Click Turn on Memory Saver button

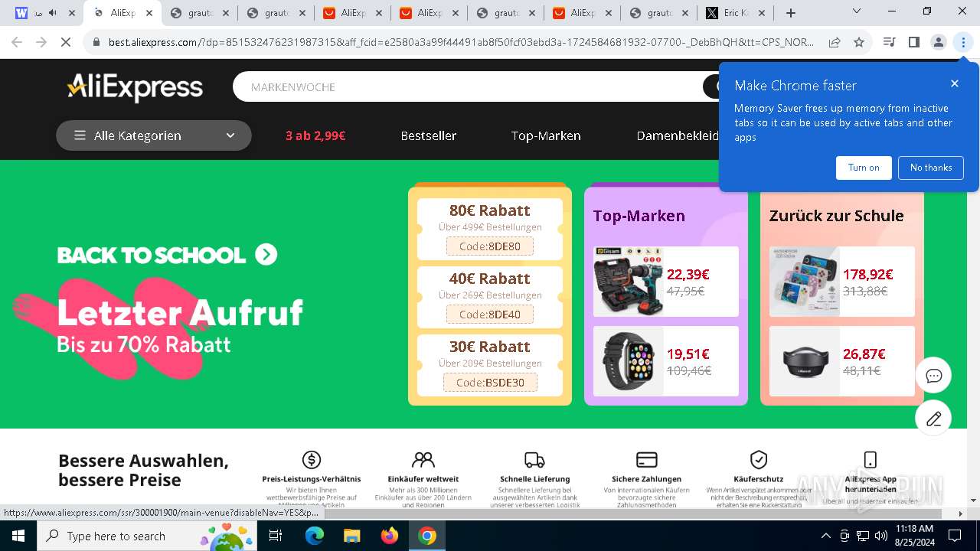(x=864, y=168)
